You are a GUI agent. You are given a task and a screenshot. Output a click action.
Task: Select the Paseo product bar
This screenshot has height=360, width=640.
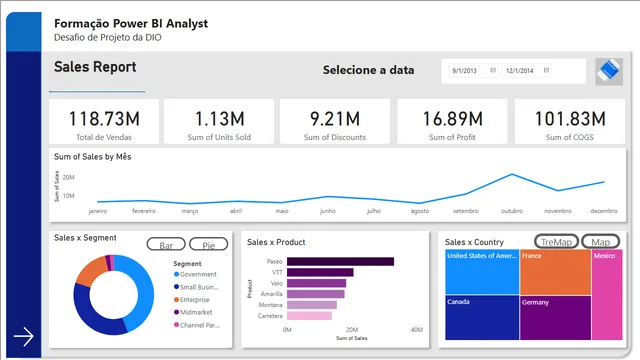pyautogui.click(x=340, y=261)
